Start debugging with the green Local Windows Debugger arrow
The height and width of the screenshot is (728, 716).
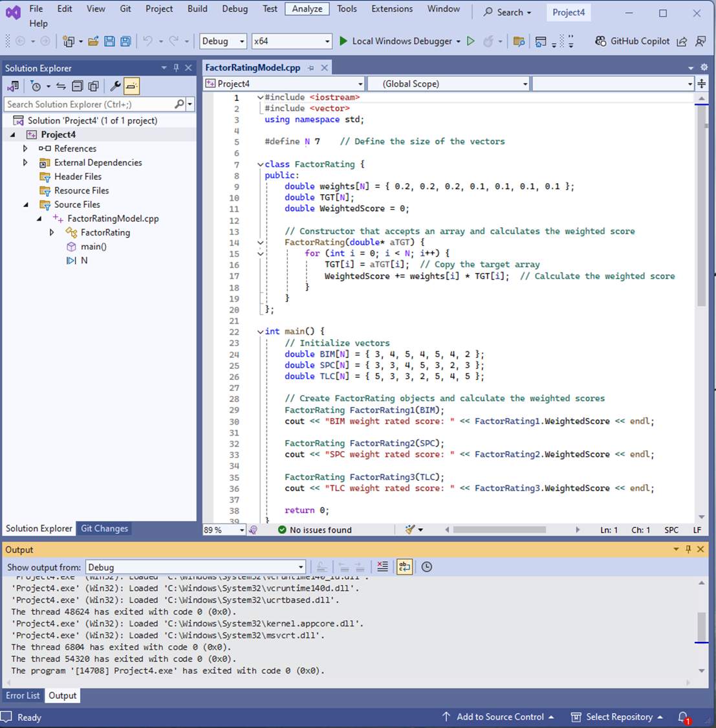[x=343, y=41]
